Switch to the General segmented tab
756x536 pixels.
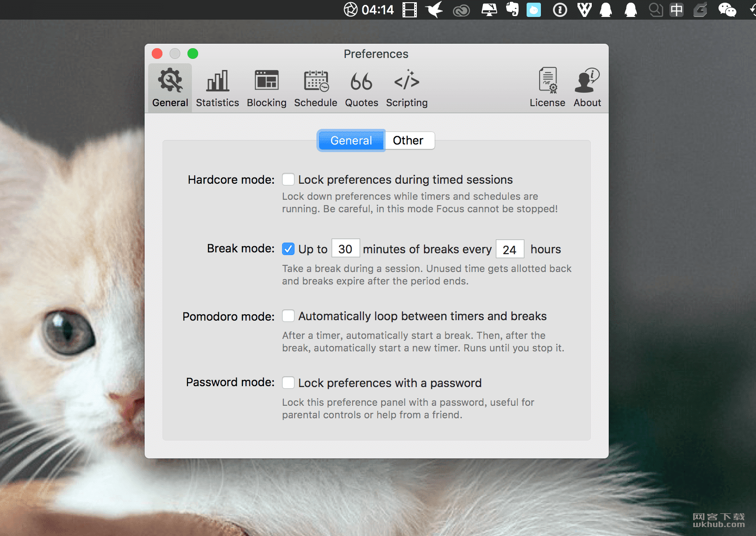coord(351,140)
